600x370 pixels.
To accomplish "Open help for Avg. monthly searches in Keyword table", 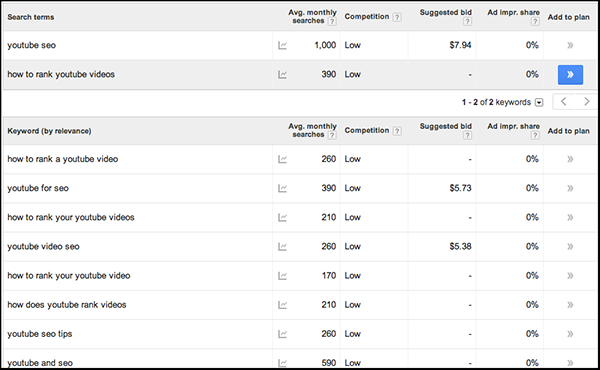I will point(332,135).
